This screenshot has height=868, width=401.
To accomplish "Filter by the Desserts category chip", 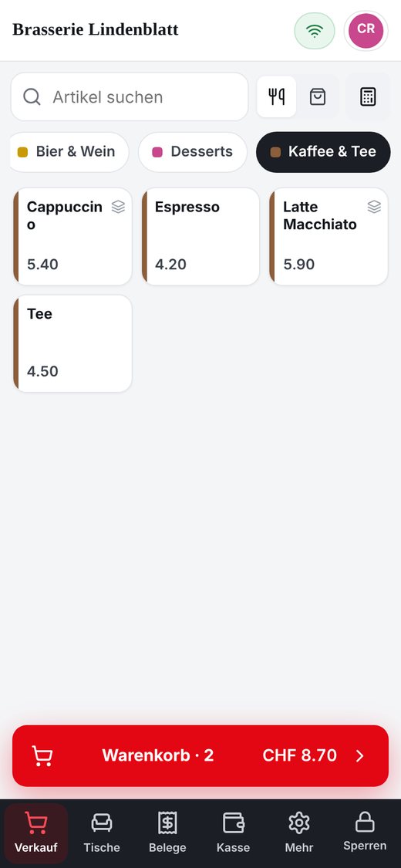I will [x=193, y=152].
